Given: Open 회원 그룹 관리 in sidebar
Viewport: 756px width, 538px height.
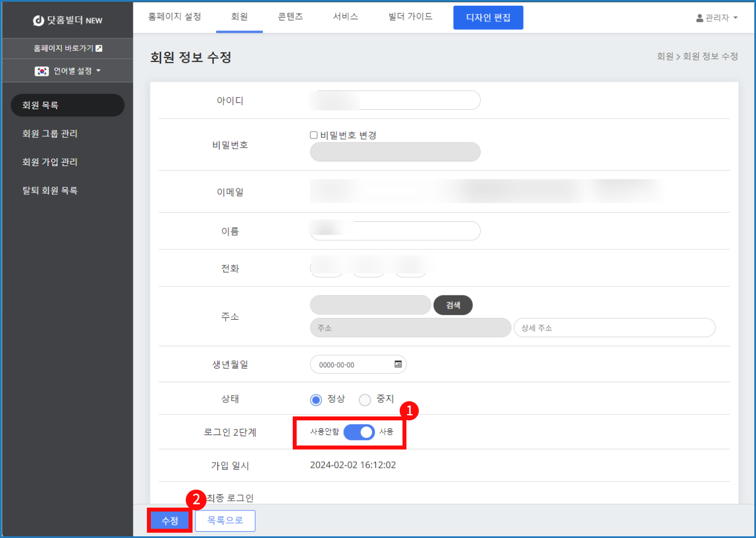Looking at the screenshot, I should (50, 133).
